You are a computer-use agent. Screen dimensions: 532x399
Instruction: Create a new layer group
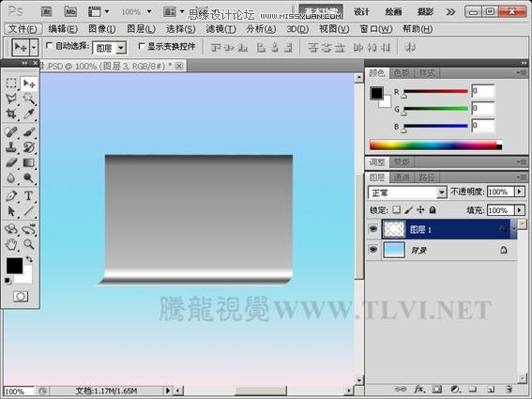[473, 389]
